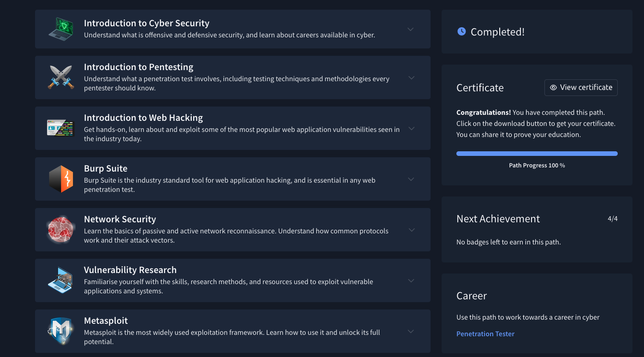Viewport: 644px width, 357px height.
Task: Open the Introduction to Web Hacking title
Action: [143, 118]
